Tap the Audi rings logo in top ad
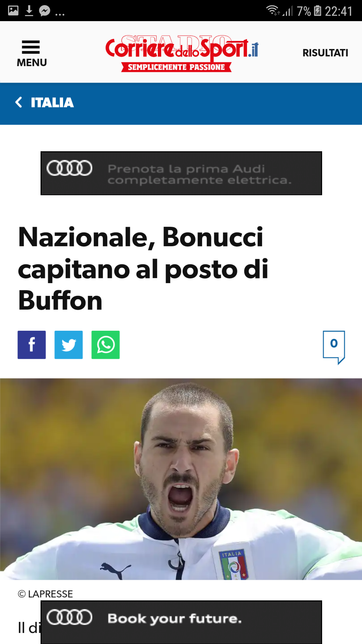The width and height of the screenshot is (362, 644). coord(69,168)
